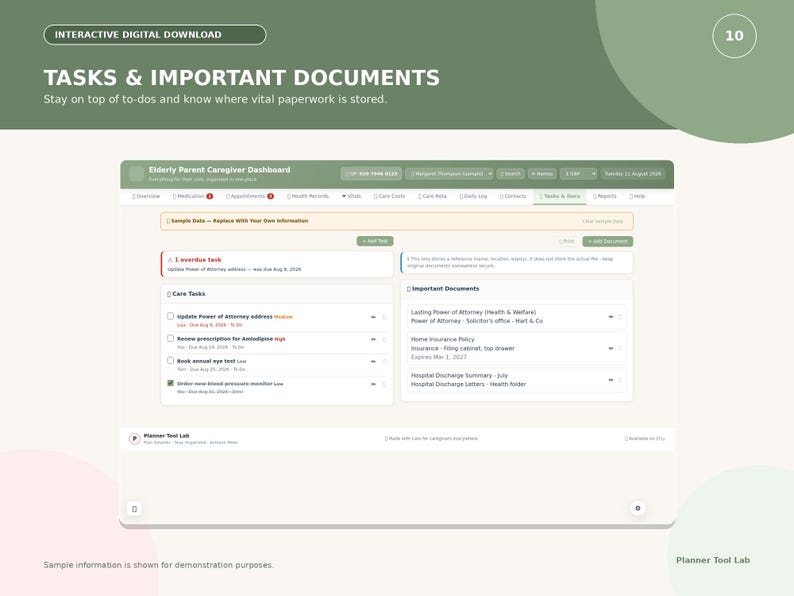Viewport: 794px width, 596px height.
Task: Click the Tuesday 11 August 2026 date display
Action: pos(633,174)
